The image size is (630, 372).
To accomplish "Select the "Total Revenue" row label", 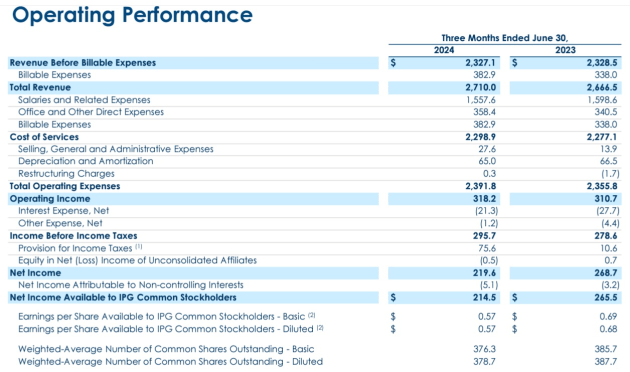I will pyautogui.click(x=40, y=88).
